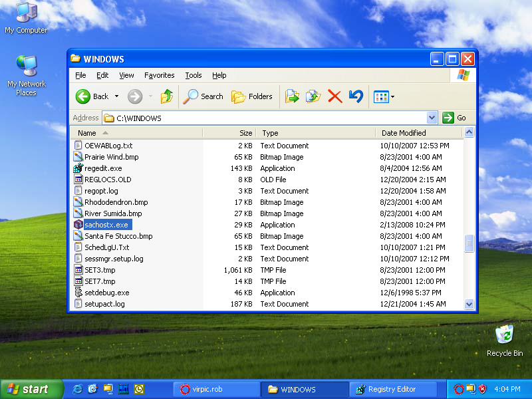This screenshot has width=532, height=399.
Task: Open the Tools menu
Action: 194,75
